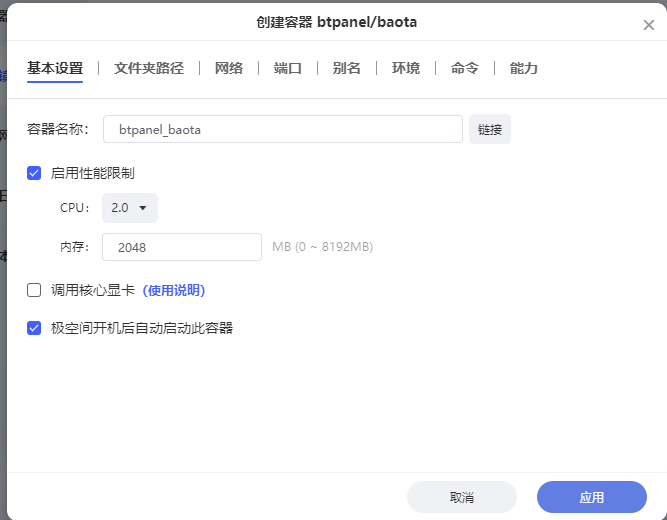Edit the container name field
Screen dimensions: 667x520
click(x=282, y=129)
